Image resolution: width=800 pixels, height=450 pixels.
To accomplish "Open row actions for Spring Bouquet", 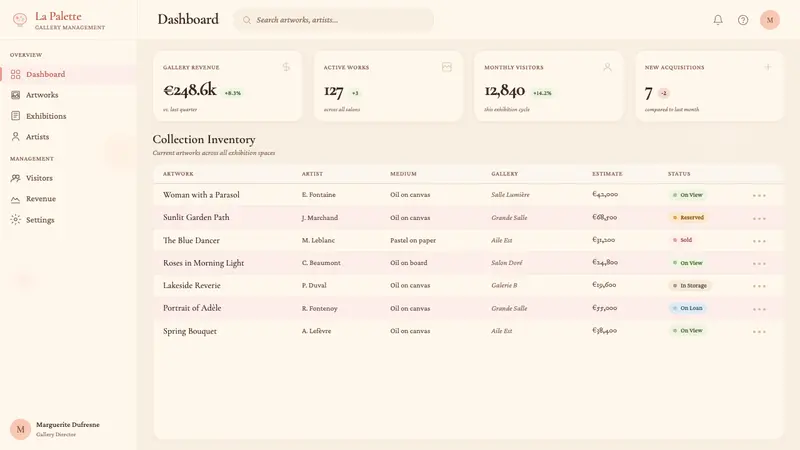I will point(759,332).
